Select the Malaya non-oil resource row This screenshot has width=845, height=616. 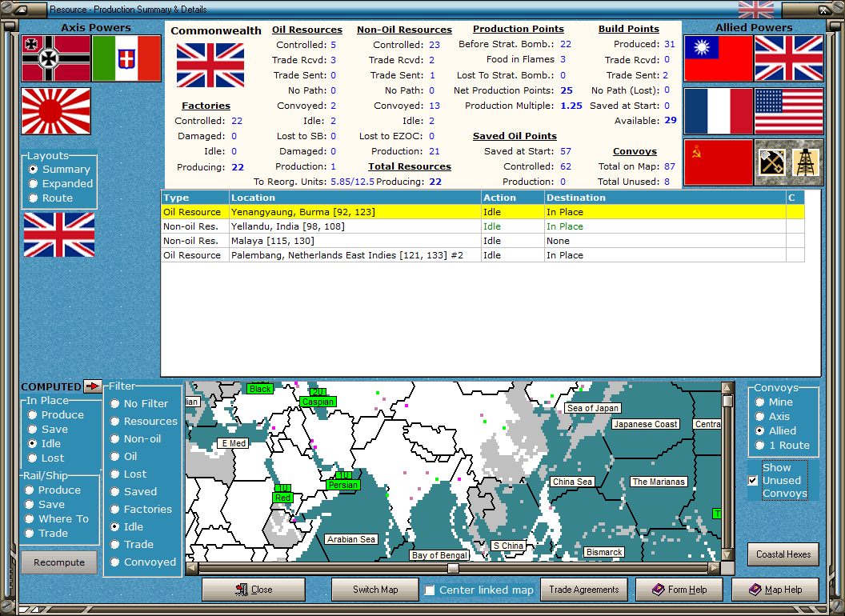click(x=483, y=241)
